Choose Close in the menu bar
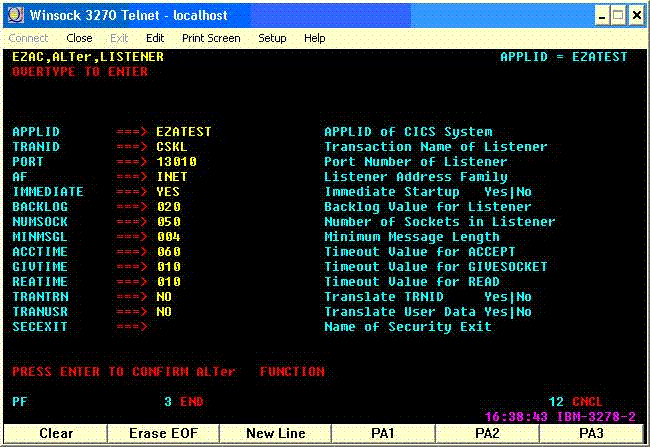650x447 pixels. tap(79, 38)
